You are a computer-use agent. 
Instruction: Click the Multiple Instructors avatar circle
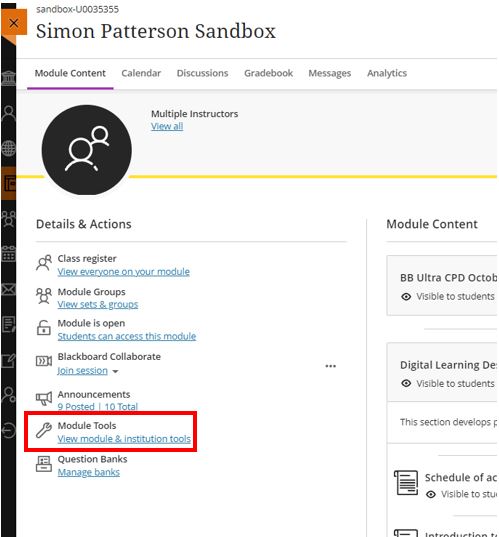pos(87,150)
